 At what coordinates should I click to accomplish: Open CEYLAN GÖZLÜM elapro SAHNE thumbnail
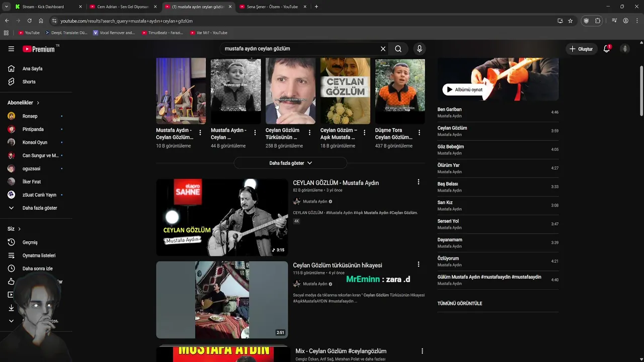point(222,218)
